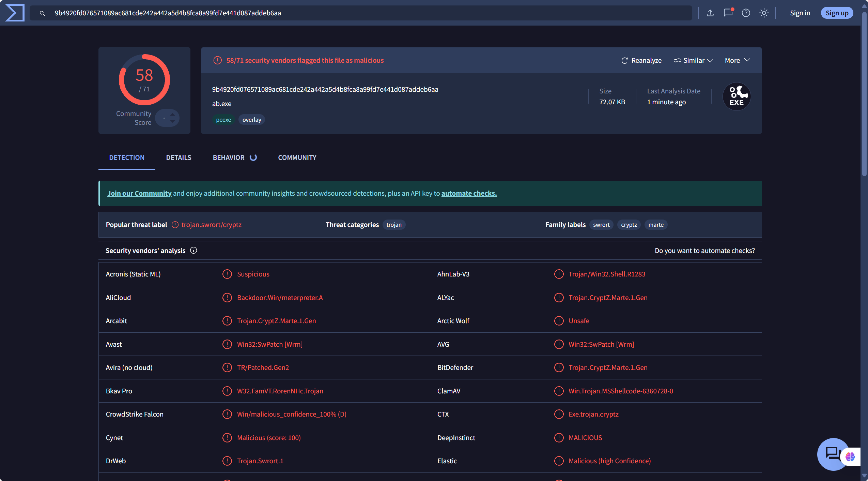
Task: Open the help question mark icon
Action: click(746, 13)
